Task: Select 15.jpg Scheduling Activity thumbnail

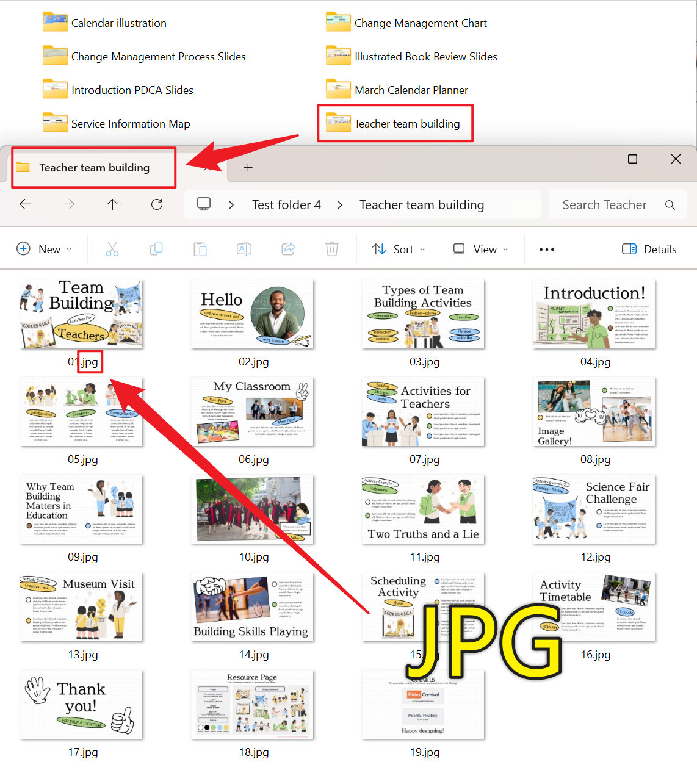Action: coord(423,607)
